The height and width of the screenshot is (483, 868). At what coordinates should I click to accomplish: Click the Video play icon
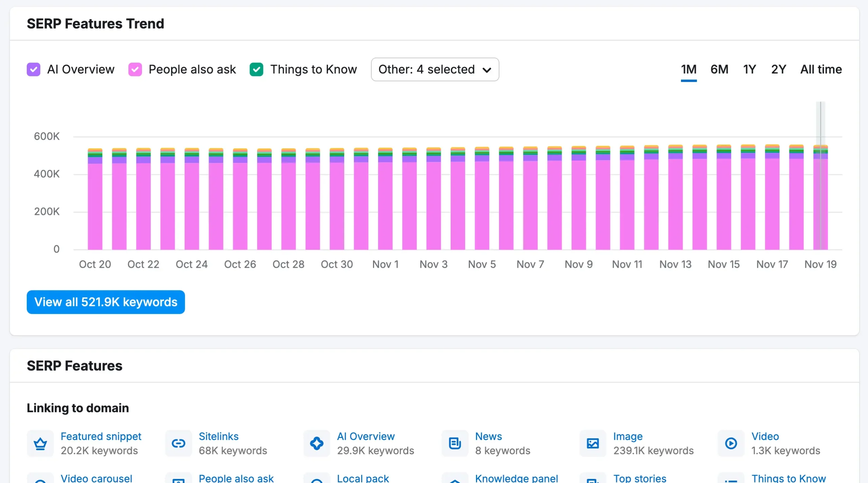(x=731, y=443)
